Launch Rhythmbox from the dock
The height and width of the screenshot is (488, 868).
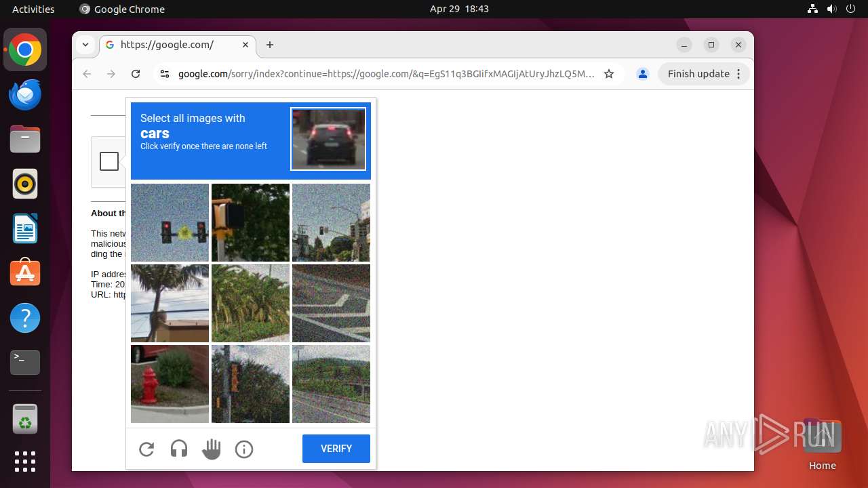(x=25, y=184)
